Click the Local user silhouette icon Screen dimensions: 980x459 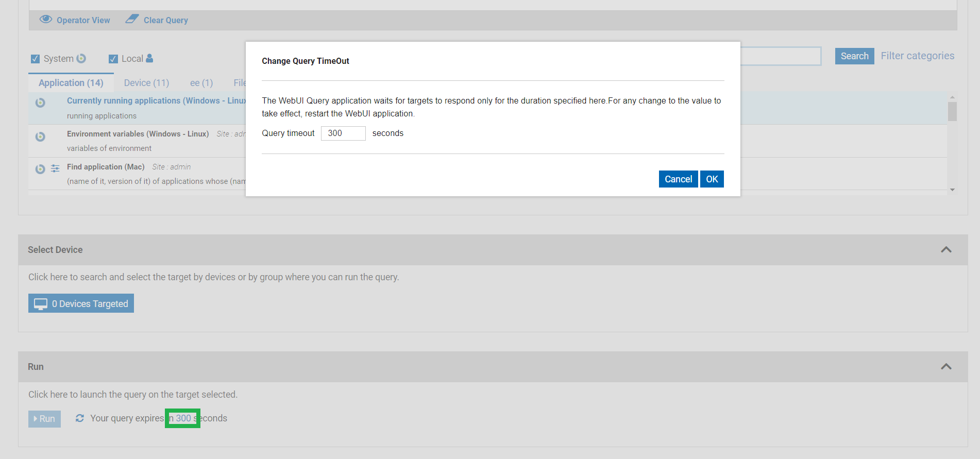(x=149, y=58)
